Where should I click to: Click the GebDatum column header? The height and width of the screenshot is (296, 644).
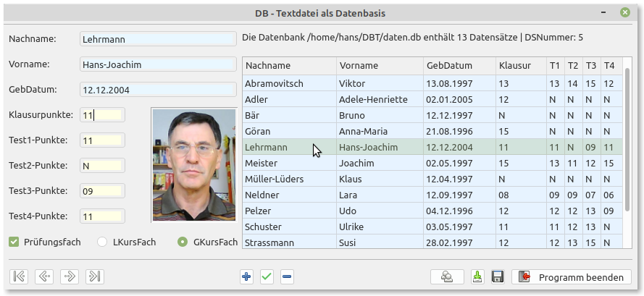[459, 65]
